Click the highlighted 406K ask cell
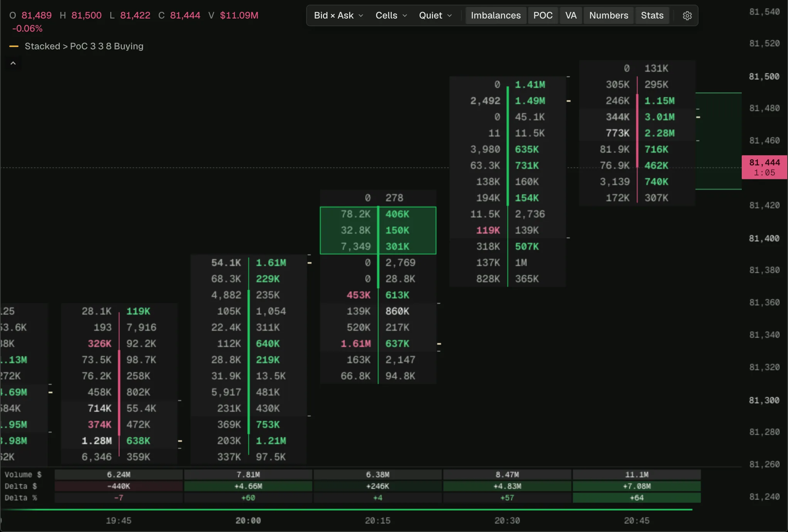Screen dimensions: 788x532 click(397, 214)
